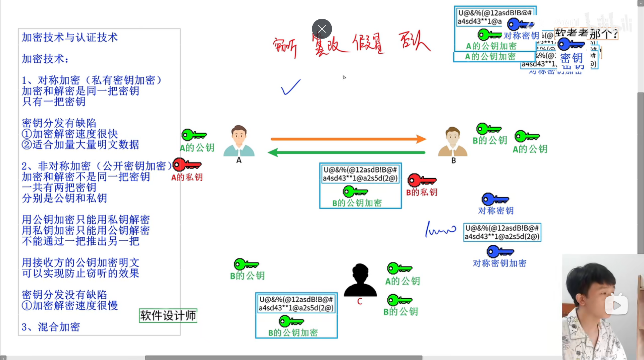
Task: Click the green arrow pointing from B to A
Action: [x=346, y=153]
